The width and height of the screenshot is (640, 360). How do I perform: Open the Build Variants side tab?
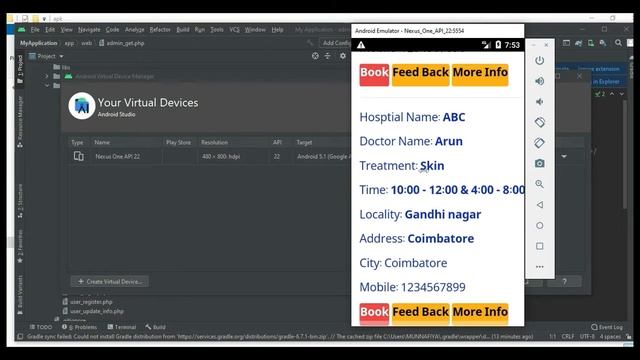tap(20, 295)
